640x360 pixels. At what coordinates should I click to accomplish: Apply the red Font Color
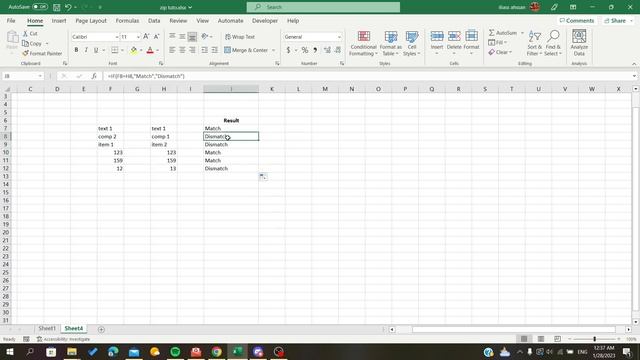pyautogui.click(x=150, y=50)
